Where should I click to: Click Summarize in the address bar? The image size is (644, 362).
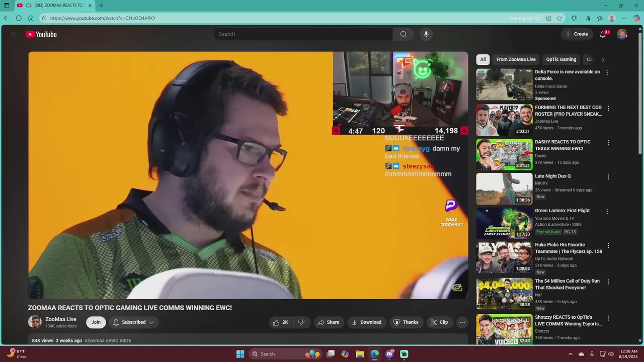(x=525, y=18)
